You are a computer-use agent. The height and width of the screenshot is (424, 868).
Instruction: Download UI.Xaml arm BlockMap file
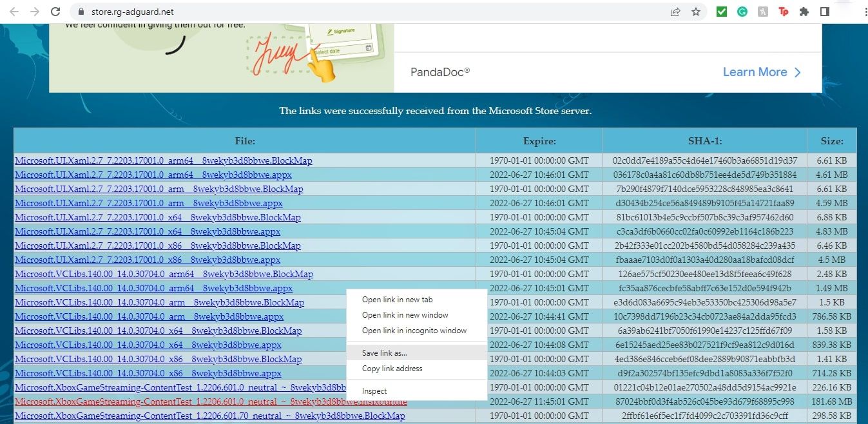[x=159, y=189]
